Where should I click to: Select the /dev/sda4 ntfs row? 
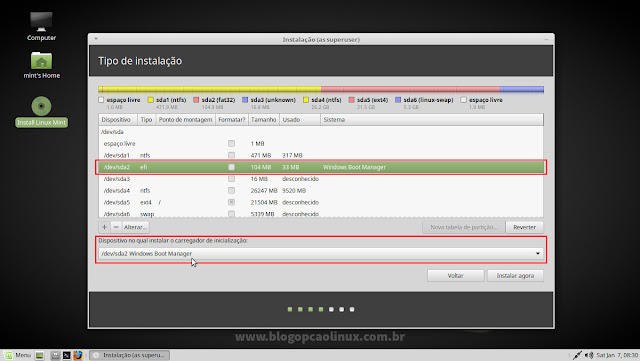point(321,190)
